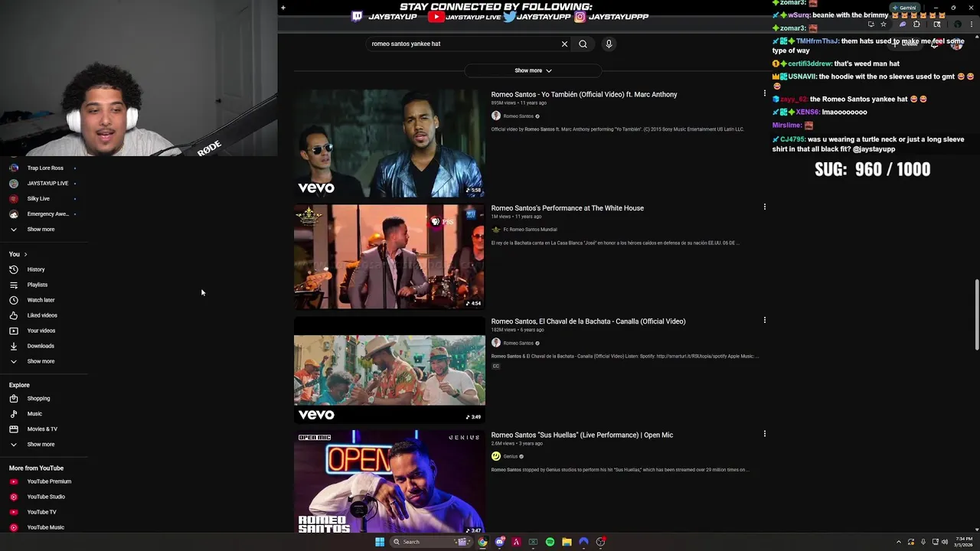Open the Windows taskbar search box
This screenshot has height=551, width=980.
(x=432, y=542)
